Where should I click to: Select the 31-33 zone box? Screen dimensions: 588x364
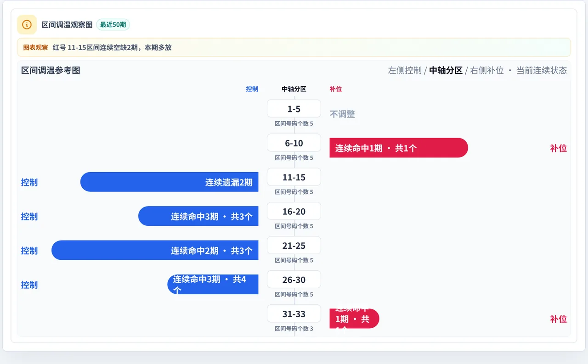294,314
